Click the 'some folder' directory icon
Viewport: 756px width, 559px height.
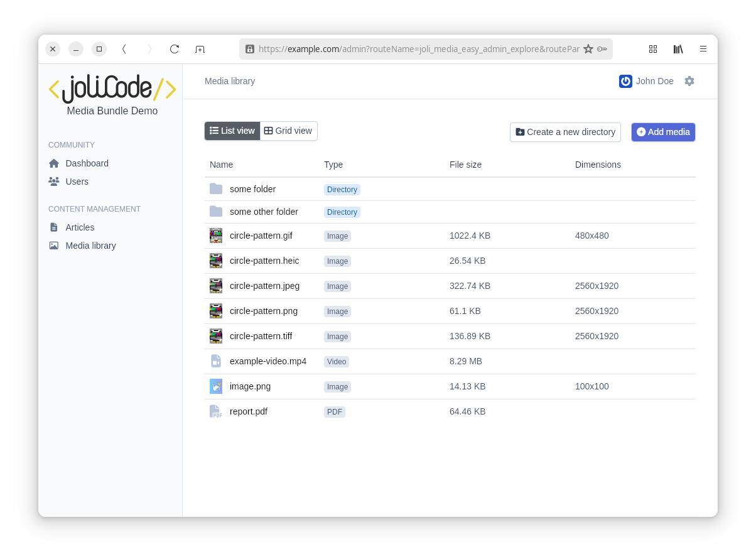[x=216, y=189]
